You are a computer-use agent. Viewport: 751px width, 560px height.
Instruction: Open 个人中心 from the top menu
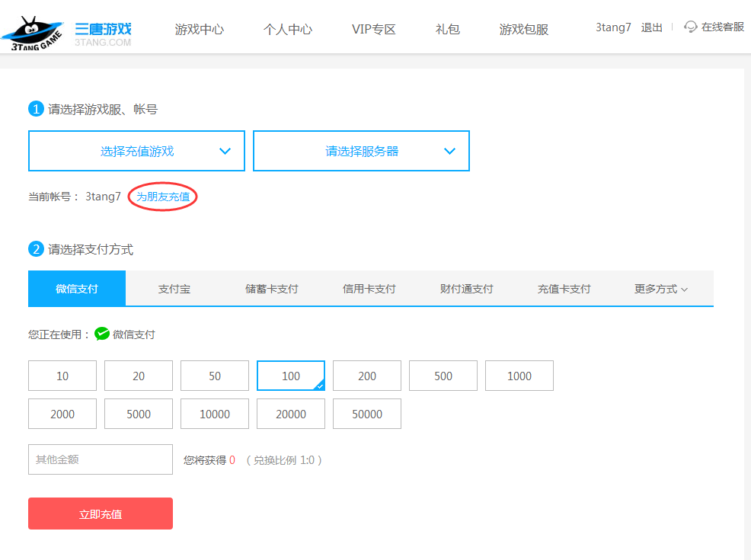click(x=287, y=29)
